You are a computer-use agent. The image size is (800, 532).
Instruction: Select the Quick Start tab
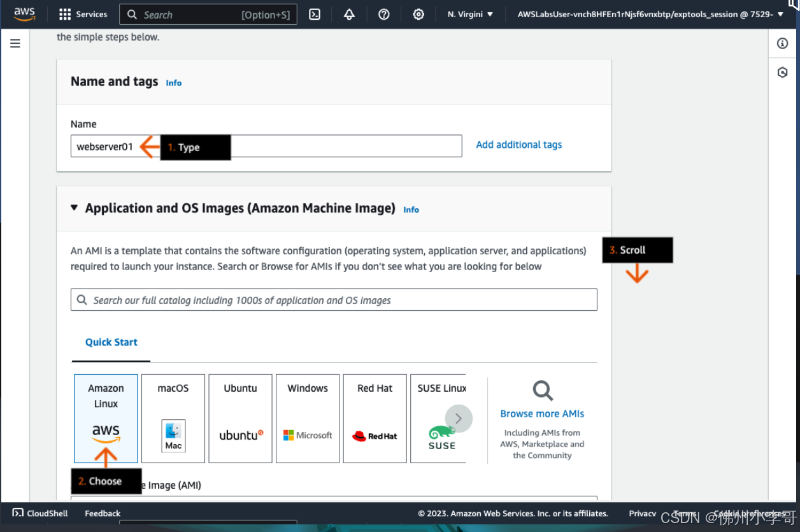tap(111, 342)
